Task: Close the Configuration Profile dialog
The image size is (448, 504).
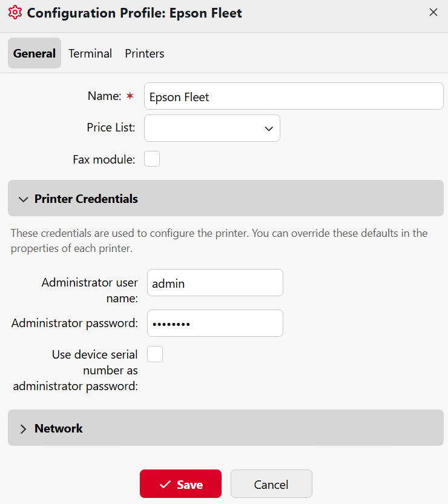Action: pyautogui.click(x=433, y=12)
